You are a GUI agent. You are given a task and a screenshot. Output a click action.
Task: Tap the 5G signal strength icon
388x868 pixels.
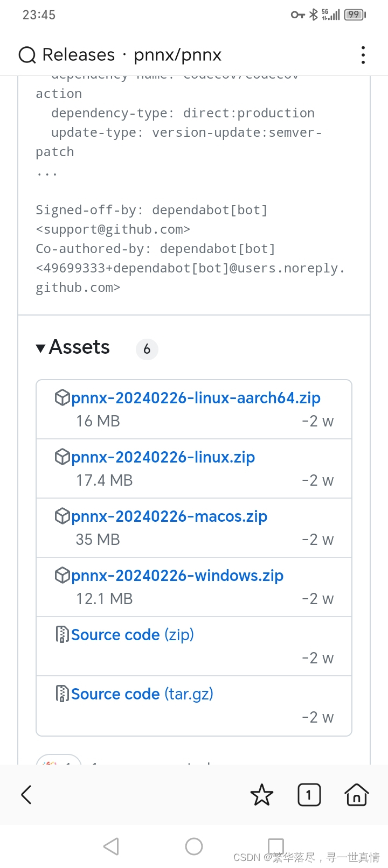(331, 15)
